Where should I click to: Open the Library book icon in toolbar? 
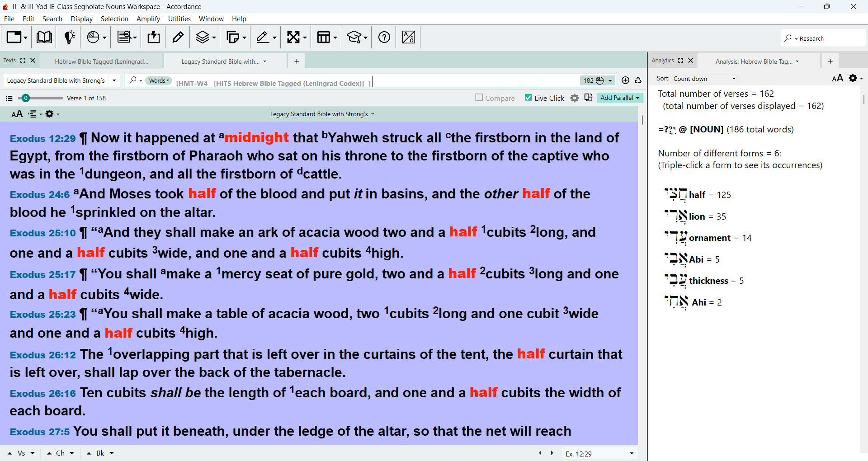[x=44, y=37]
